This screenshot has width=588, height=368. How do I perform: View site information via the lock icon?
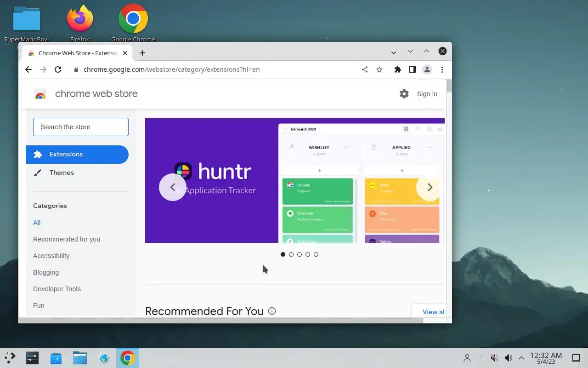[76, 69]
